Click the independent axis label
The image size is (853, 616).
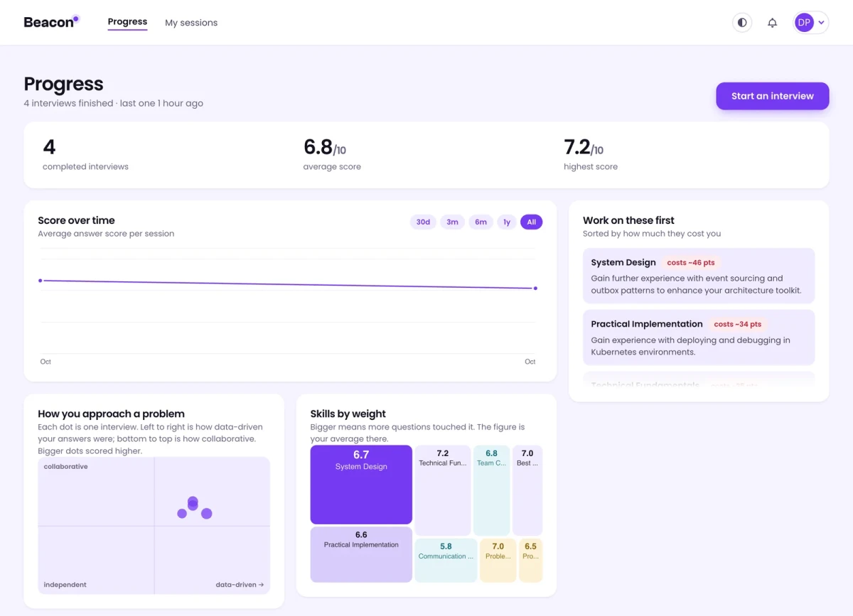point(65,585)
